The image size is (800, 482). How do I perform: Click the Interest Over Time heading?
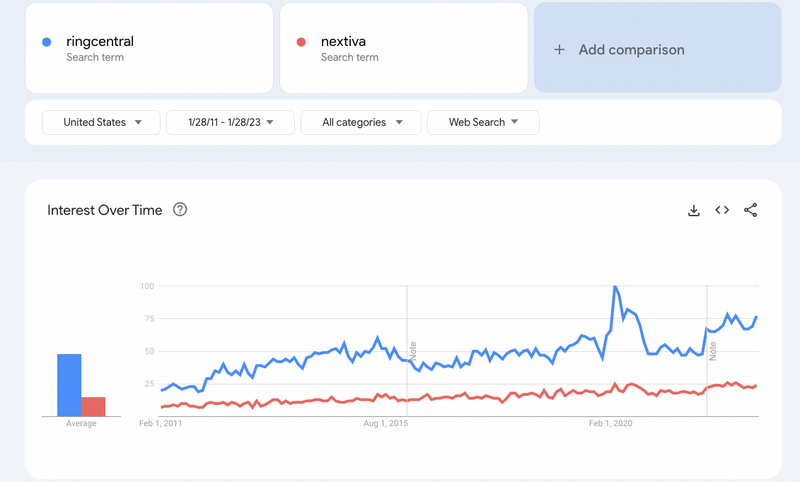point(105,210)
